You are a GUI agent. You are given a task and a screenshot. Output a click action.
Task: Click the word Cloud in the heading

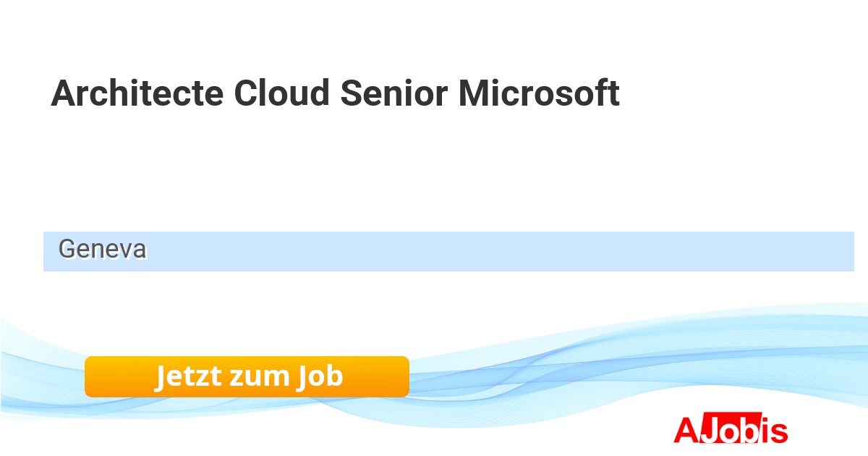[281, 94]
